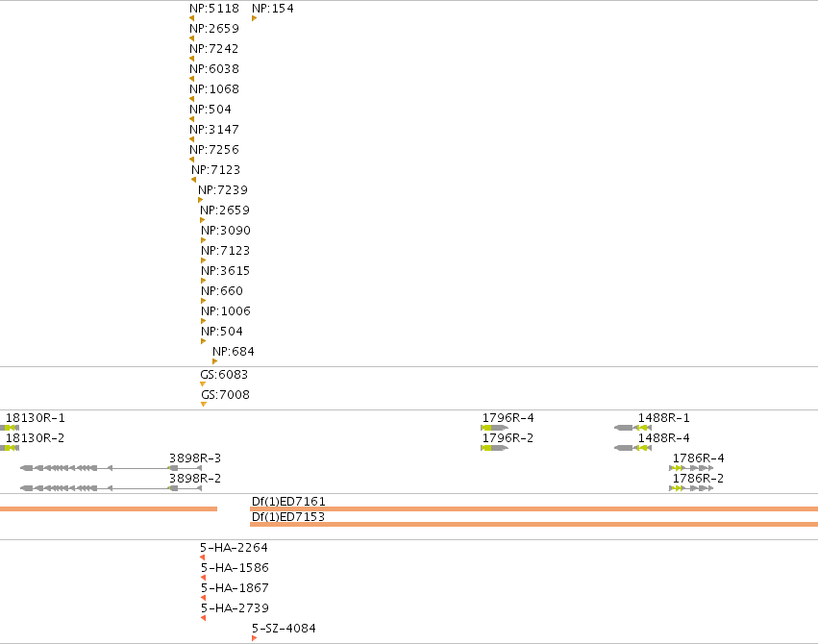Viewport: 818px width, 644px height.
Task: Select the 5-HA-2264 label text
Action: (x=234, y=548)
